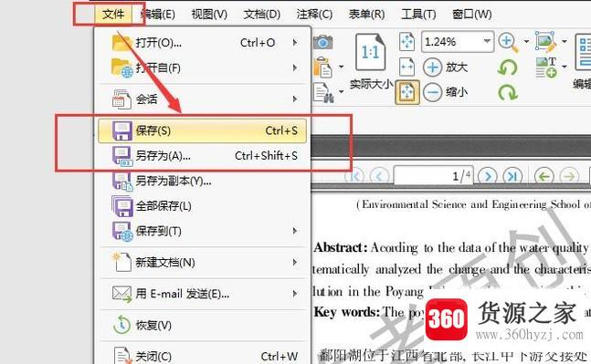Image resolution: width=591 pixels, height=364 pixels.
Task: Click the edit form icon
Action: (583, 52)
